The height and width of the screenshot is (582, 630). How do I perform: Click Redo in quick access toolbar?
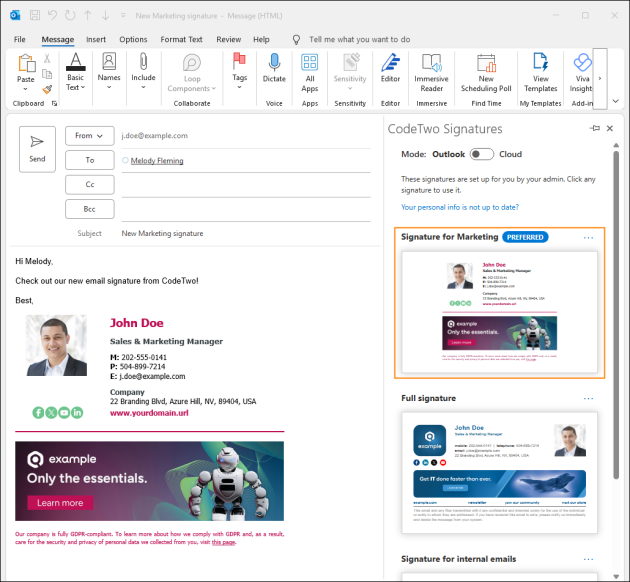tap(70, 15)
